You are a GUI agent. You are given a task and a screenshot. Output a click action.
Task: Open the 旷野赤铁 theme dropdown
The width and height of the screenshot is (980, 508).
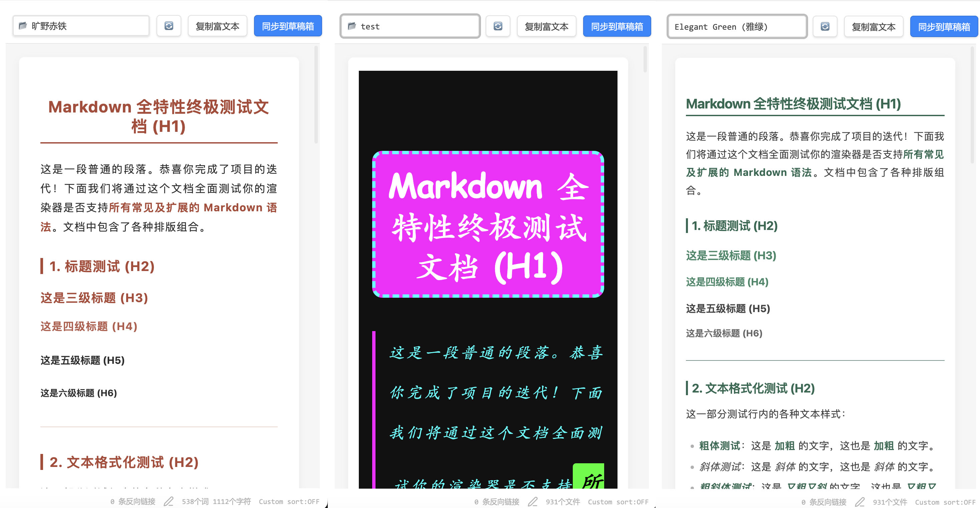(81, 26)
